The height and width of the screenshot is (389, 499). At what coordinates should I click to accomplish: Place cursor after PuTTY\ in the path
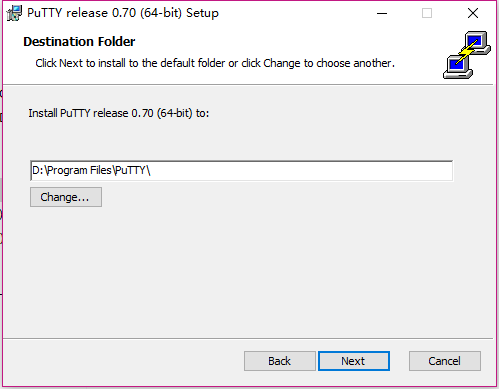pos(151,171)
